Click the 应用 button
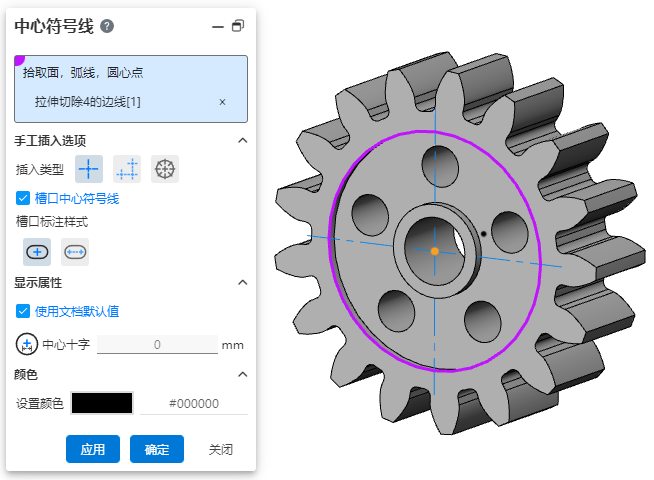 93,449
